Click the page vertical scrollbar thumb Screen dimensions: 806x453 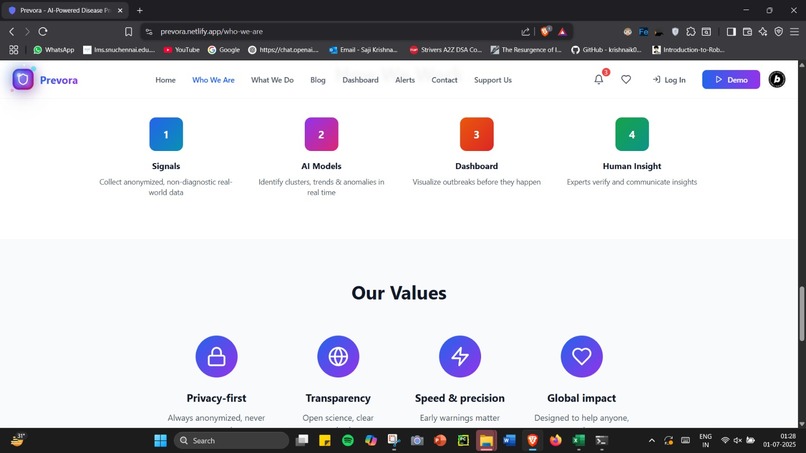801,313
